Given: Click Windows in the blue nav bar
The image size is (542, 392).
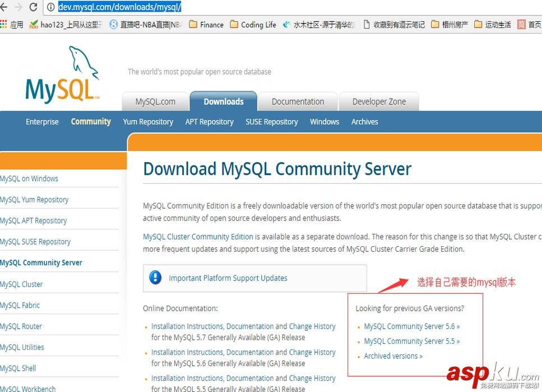Looking at the screenshot, I should tap(324, 122).
